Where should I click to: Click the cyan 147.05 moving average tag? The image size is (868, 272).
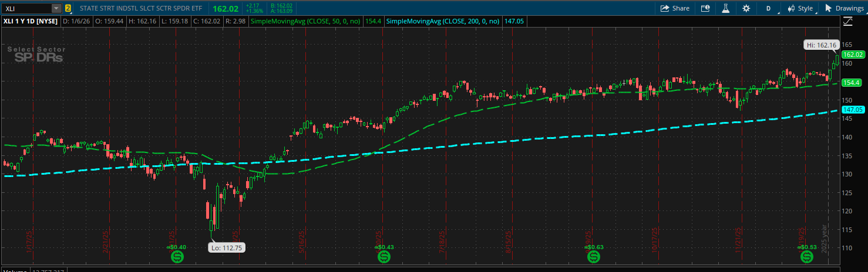tap(854, 110)
